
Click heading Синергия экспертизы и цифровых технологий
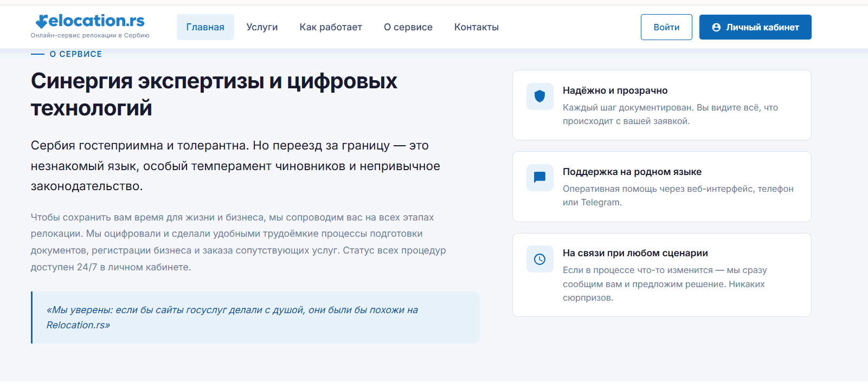(214, 94)
